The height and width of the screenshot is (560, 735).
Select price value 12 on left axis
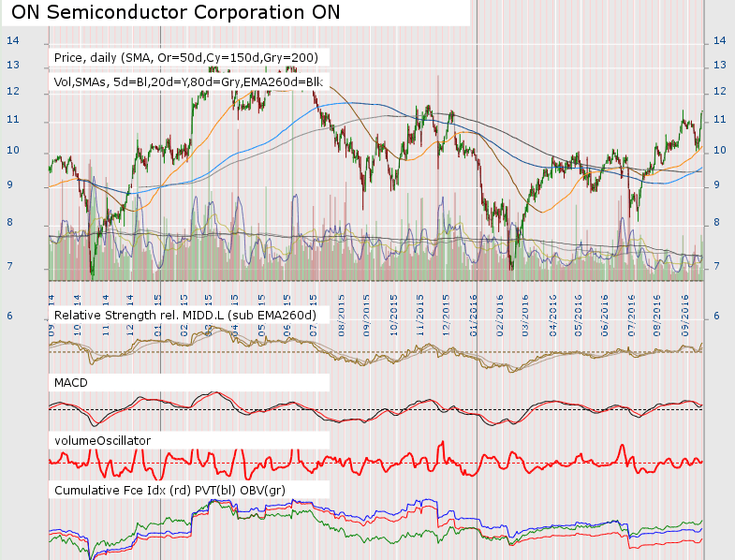(x=13, y=91)
